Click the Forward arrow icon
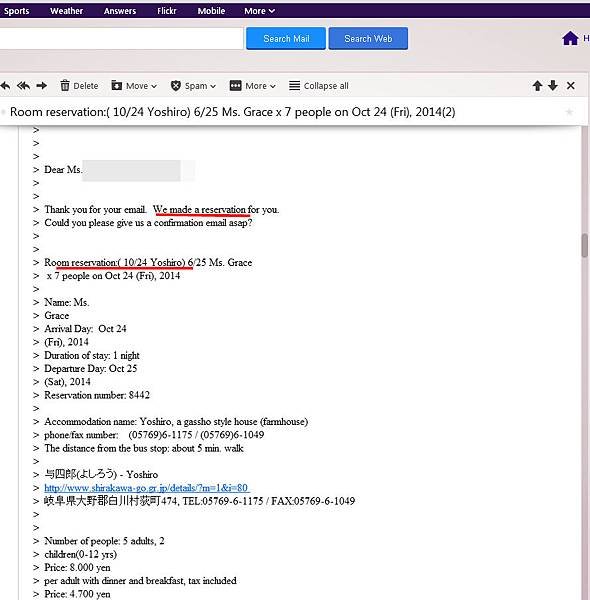Viewport: 590px width, 600px height. tap(42, 86)
